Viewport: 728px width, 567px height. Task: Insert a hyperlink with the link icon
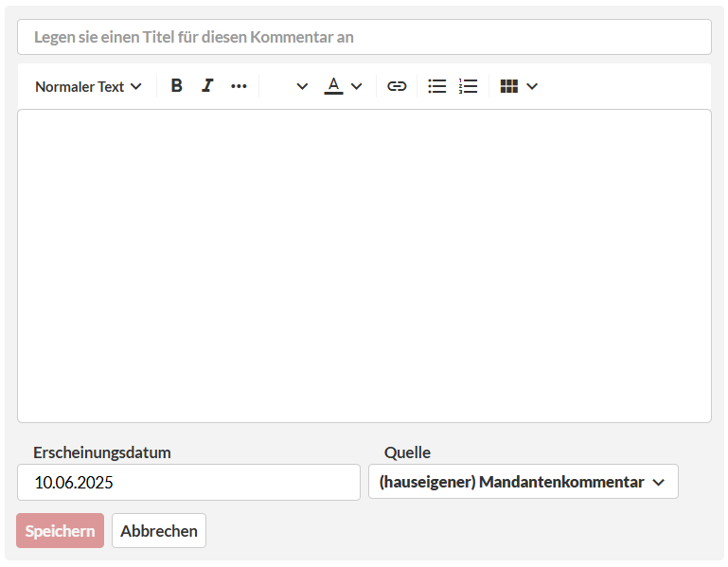click(397, 86)
